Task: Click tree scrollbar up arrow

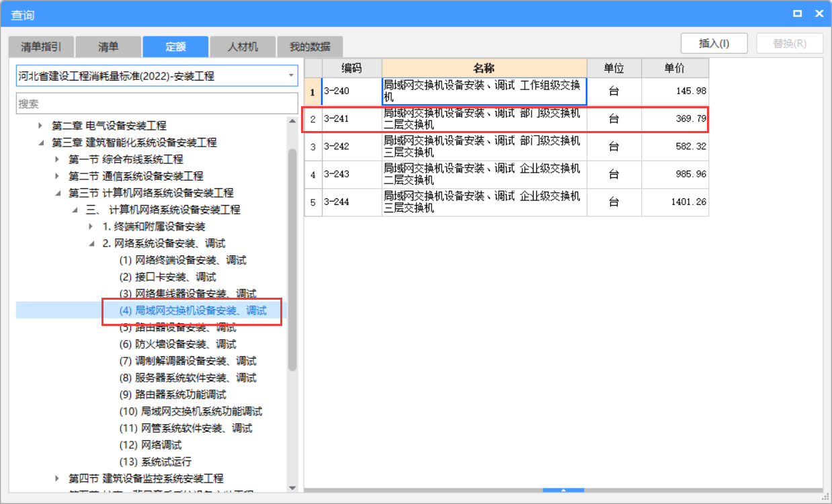Action: coord(292,122)
